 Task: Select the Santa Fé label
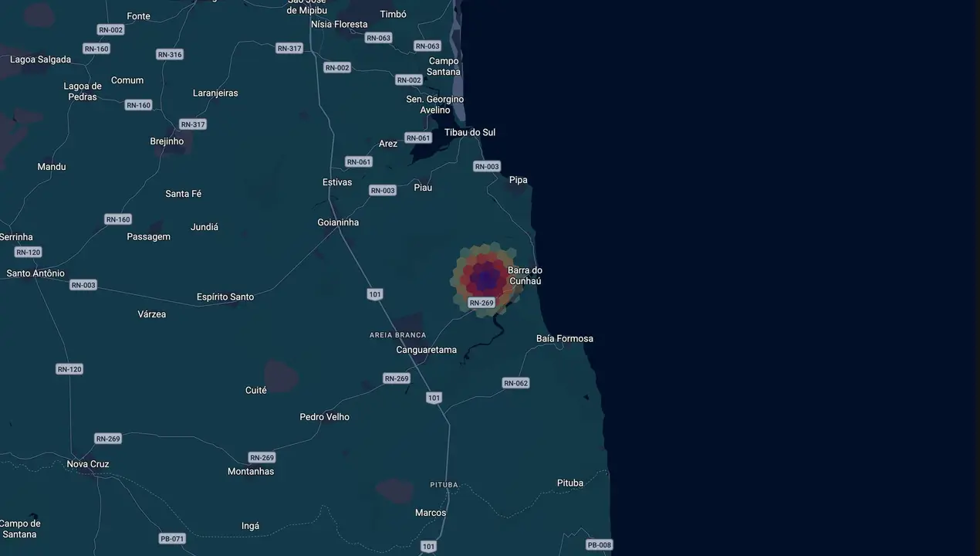184,194
